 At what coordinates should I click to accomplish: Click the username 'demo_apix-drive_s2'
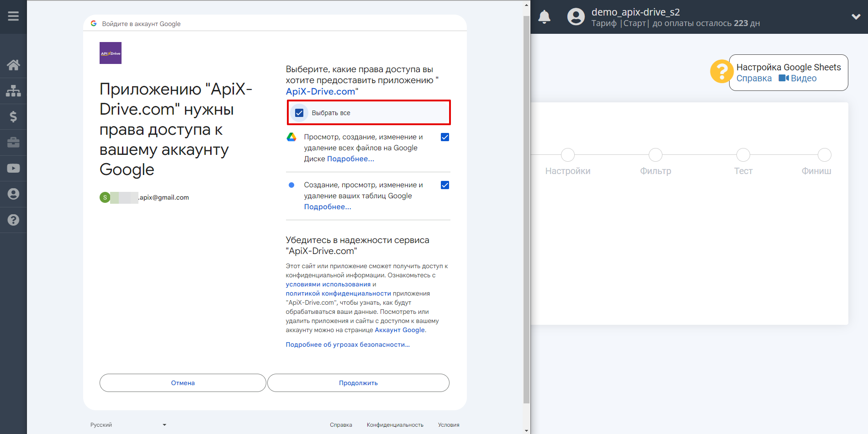click(x=635, y=12)
